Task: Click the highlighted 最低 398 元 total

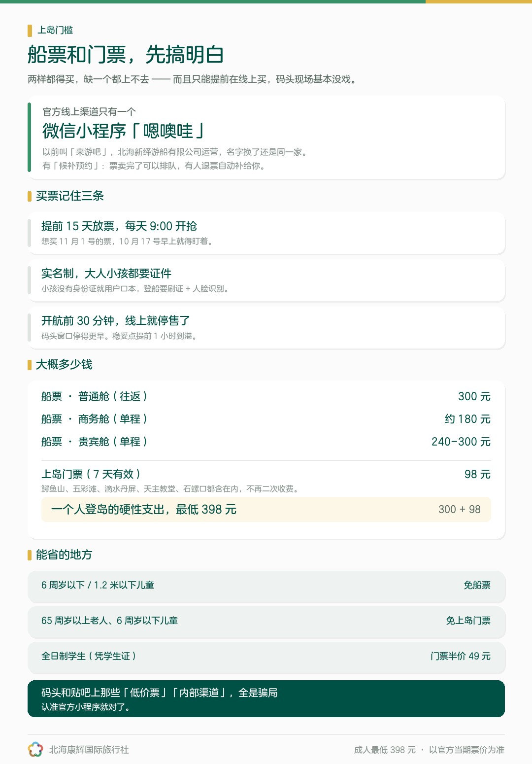Action: [144, 509]
